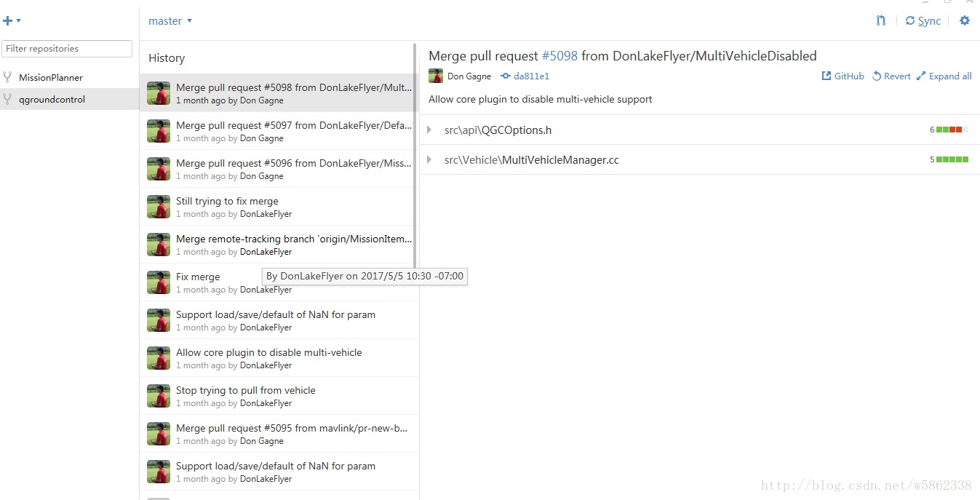Viewport: 980px width, 500px height.
Task: Select first Support load/save/default of NaN commit
Action: pos(279,320)
